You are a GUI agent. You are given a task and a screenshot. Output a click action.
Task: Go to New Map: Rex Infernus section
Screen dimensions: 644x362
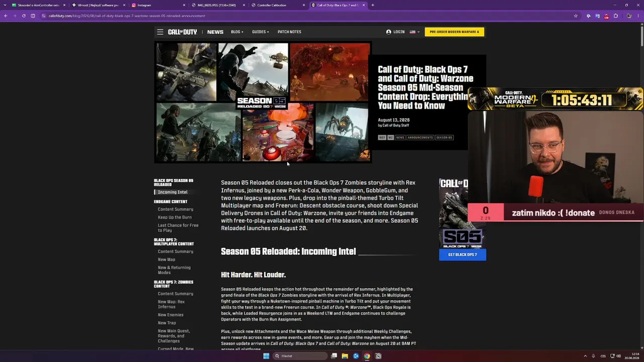171,304
